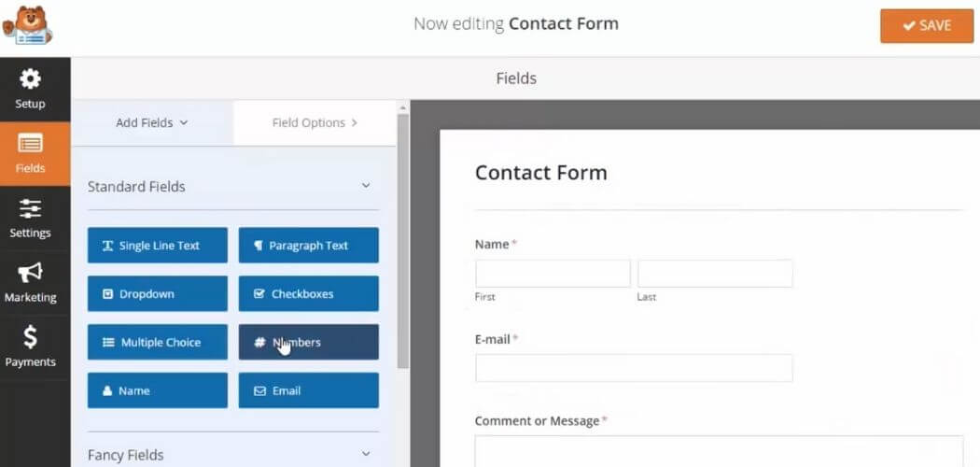Select the Fields sidebar icon
The width and height of the screenshot is (980, 467).
coord(31,154)
